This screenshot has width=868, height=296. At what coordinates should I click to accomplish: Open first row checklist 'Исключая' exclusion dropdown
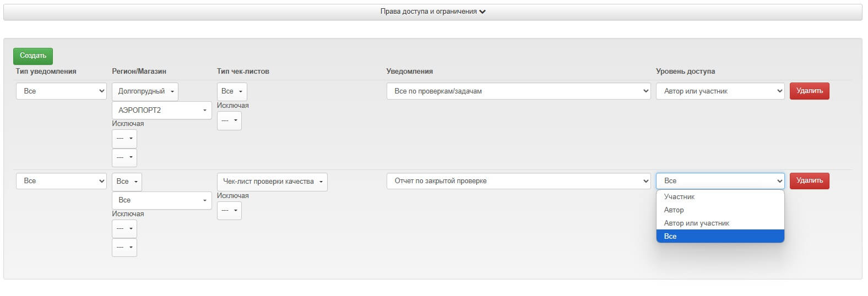click(229, 120)
